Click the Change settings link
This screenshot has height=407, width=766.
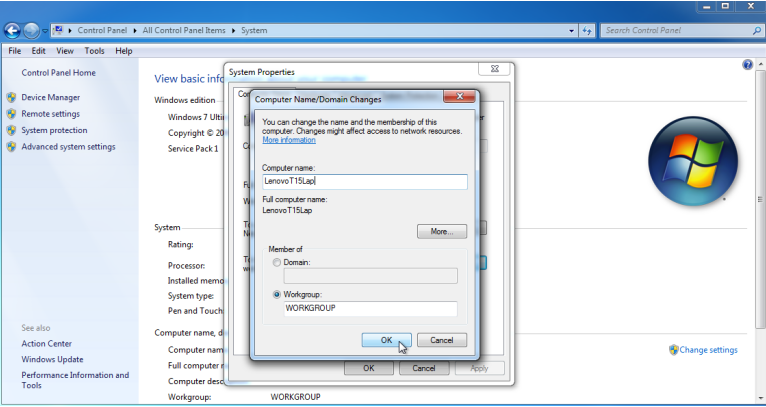708,350
